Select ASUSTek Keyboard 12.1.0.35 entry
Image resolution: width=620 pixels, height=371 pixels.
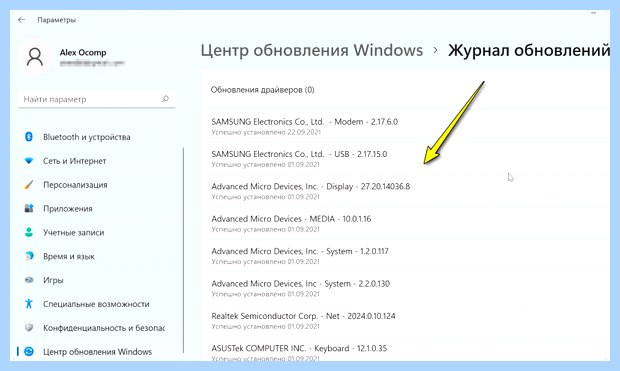click(x=405, y=349)
